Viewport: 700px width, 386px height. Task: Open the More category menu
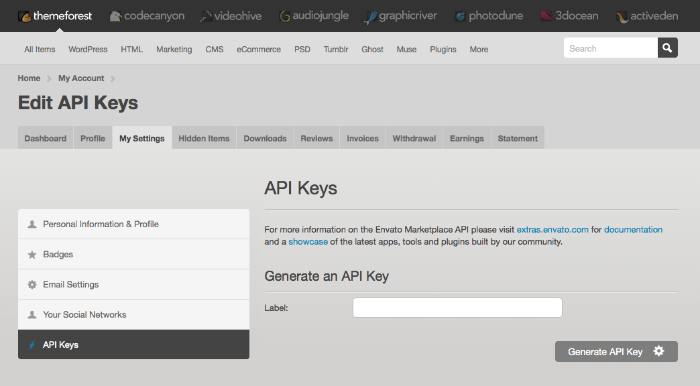pyautogui.click(x=479, y=49)
